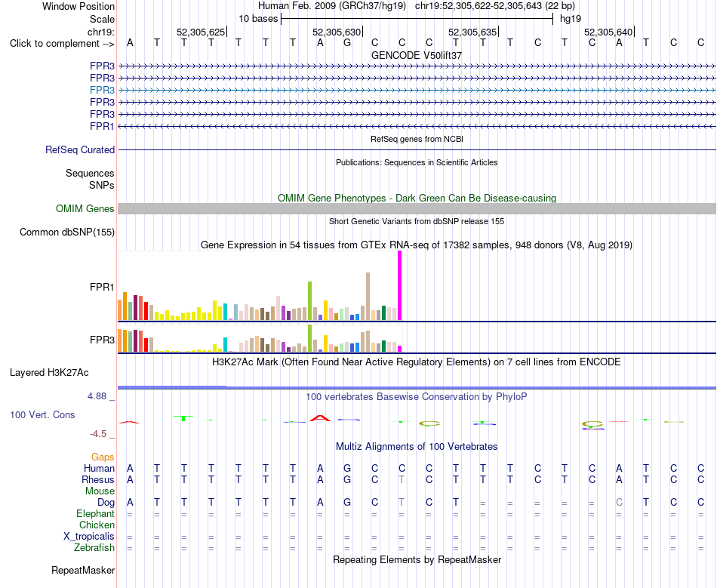
Task: Click the "chr19:52,305,622-52,305,643 (22 bp)" coordinates
Action: click(495, 6)
